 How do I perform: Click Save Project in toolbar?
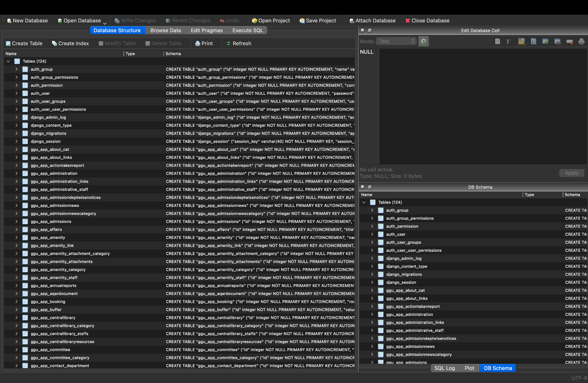pyautogui.click(x=318, y=21)
